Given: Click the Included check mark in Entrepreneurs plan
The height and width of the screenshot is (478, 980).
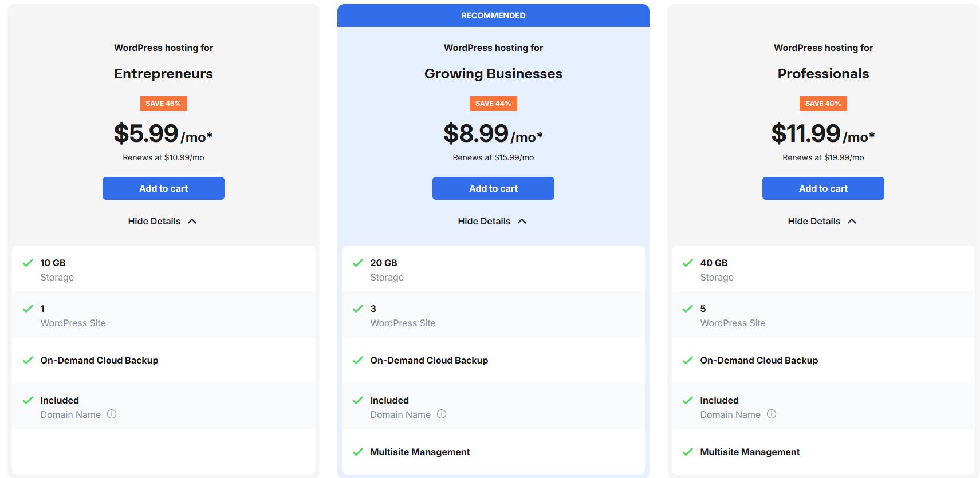Looking at the screenshot, I should pos(28,400).
